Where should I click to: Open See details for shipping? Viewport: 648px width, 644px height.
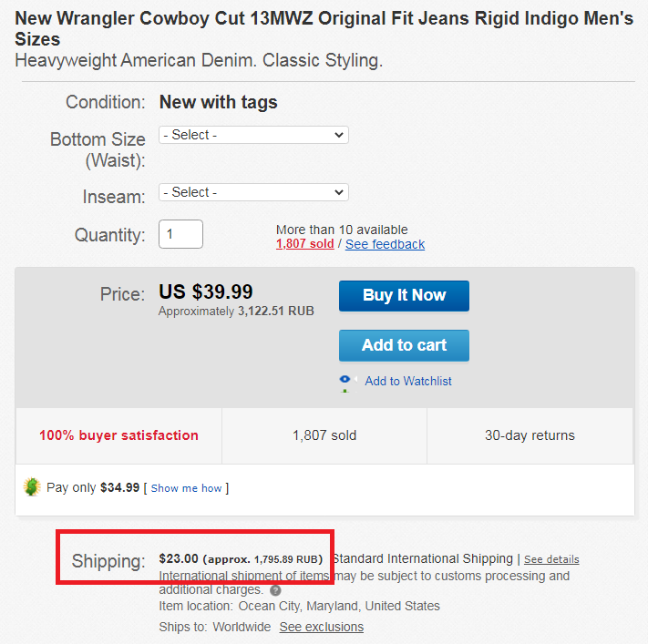click(x=551, y=559)
